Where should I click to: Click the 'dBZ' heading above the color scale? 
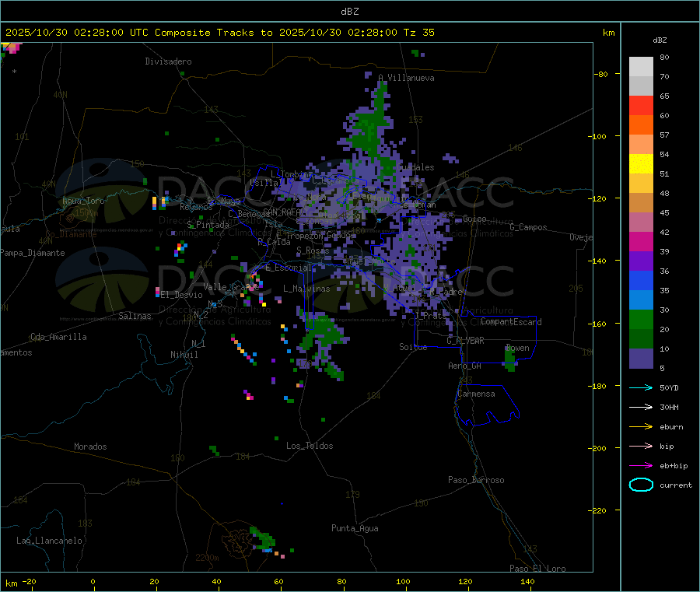660,40
